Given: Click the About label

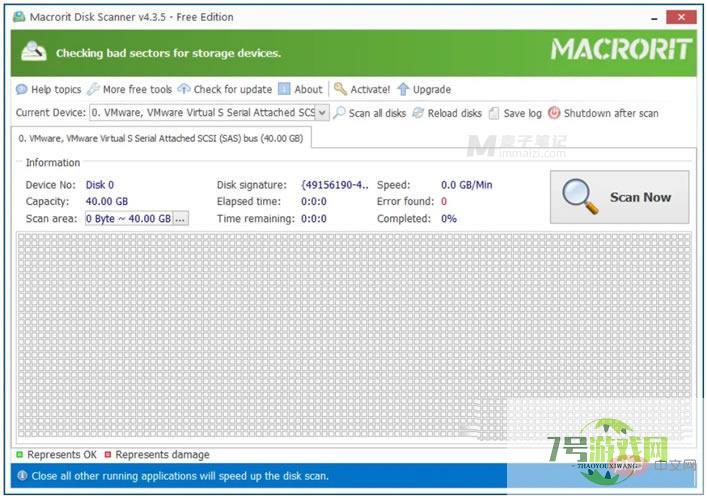Looking at the screenshot, I should point(308,89).
